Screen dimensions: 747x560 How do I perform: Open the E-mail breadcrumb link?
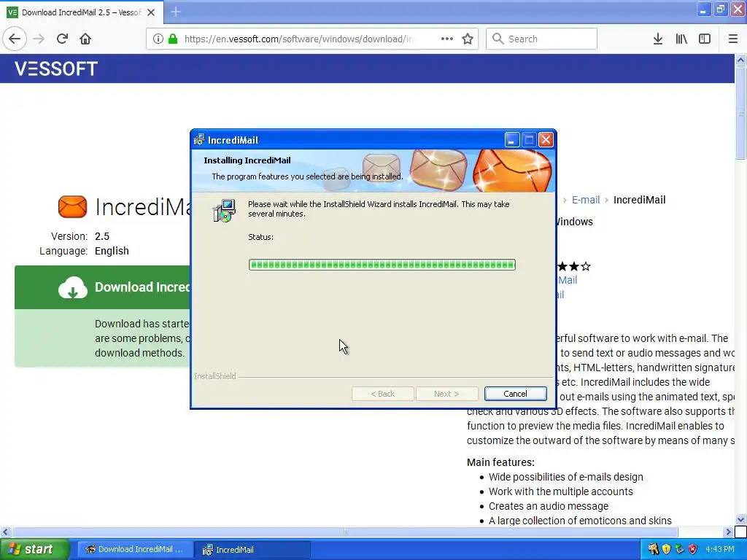pos(586,200)
